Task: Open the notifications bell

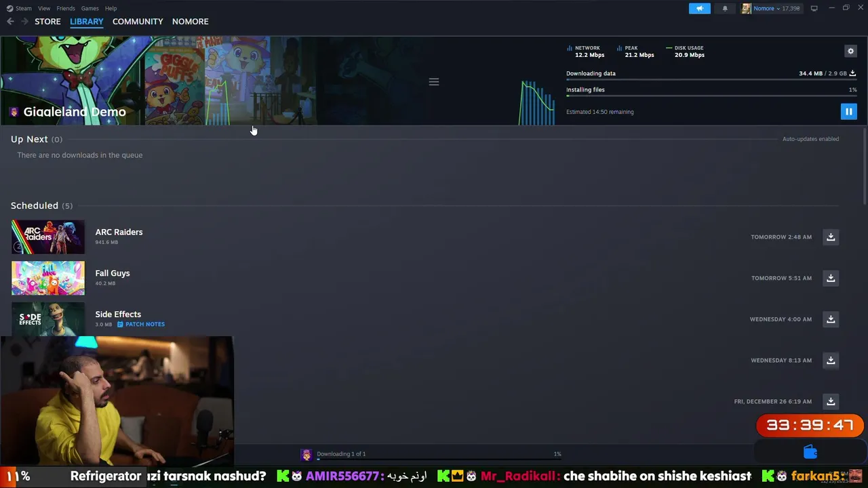Action: tap(725, 8)
